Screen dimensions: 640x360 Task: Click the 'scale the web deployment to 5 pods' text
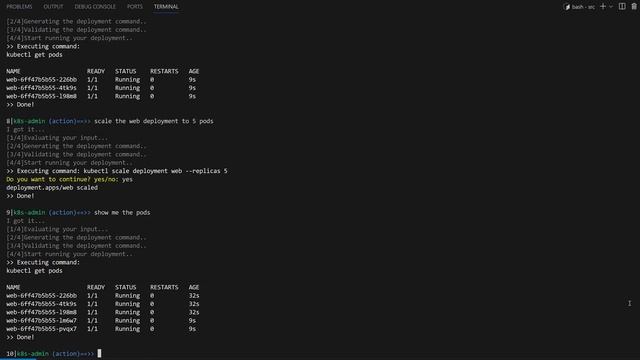[153, 121]
